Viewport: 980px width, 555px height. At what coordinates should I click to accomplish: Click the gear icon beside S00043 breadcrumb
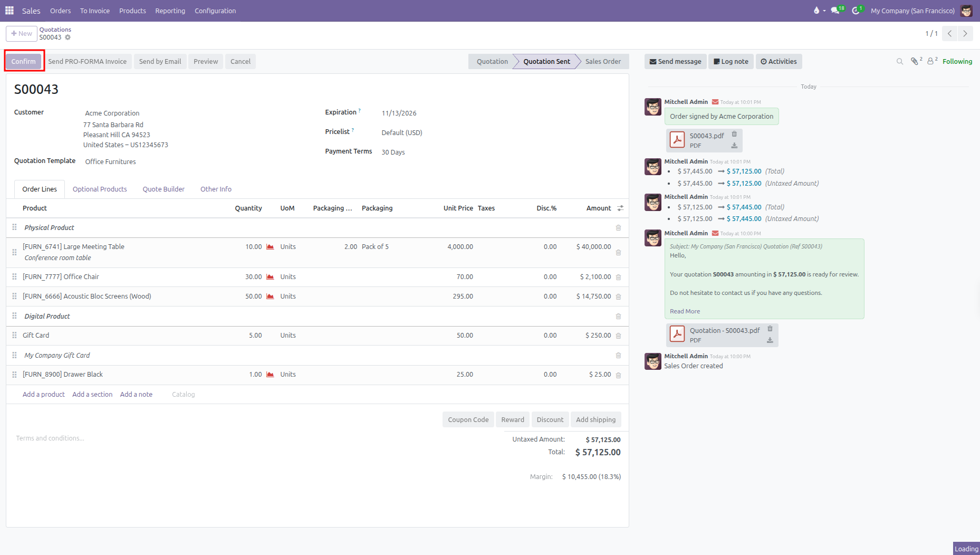[x=68, y=37]
